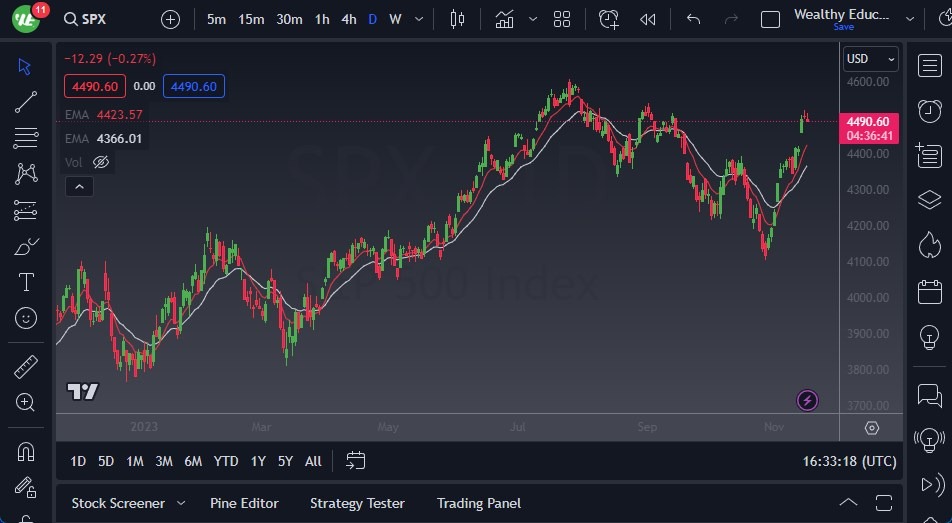
Task: Expand the Stock Screener dropdown arrow
Action: (x=181, y=503)
